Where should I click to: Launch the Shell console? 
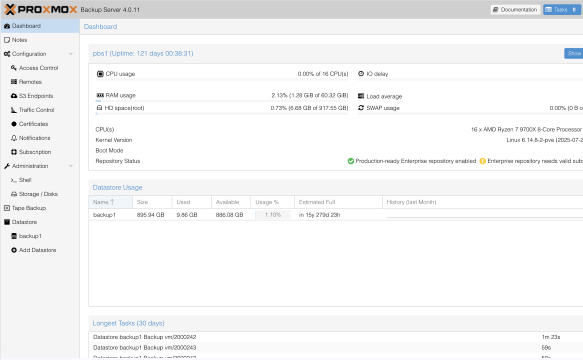coord(40,180)
